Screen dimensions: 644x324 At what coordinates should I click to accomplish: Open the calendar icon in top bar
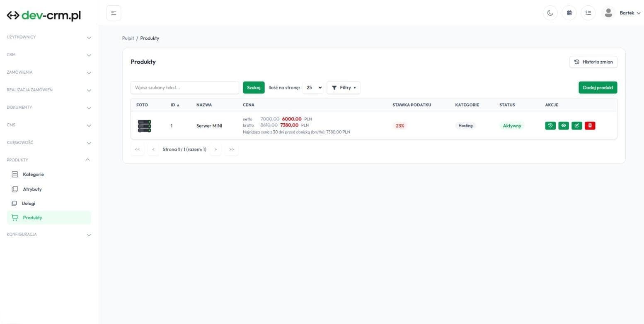(x=569, y=13)
